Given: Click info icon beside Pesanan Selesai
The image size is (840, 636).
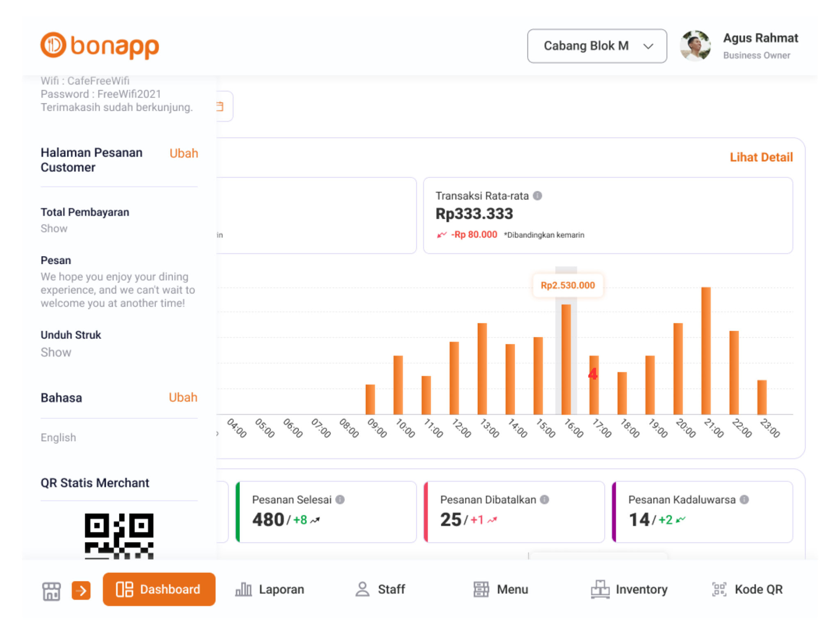Looking at the screenshot, I should click(340, 499).
